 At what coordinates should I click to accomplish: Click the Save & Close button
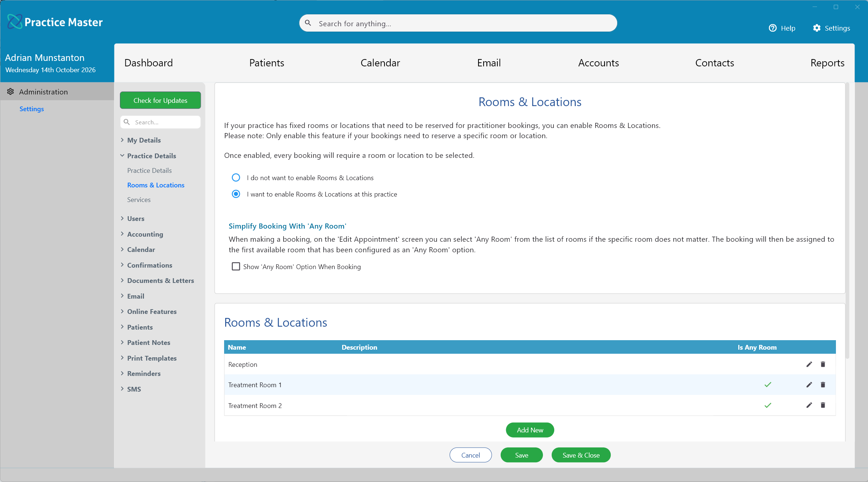(x=581, y=455)
